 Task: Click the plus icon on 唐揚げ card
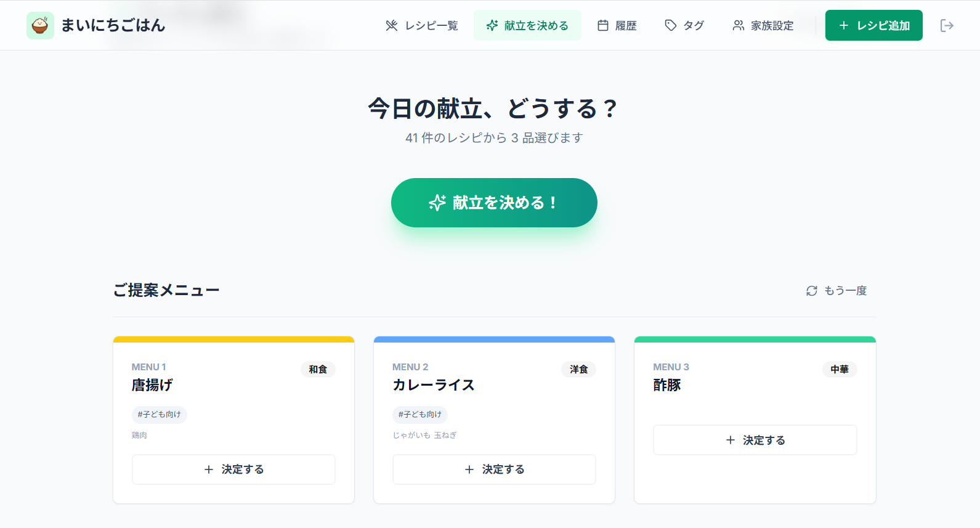[209, 469]
